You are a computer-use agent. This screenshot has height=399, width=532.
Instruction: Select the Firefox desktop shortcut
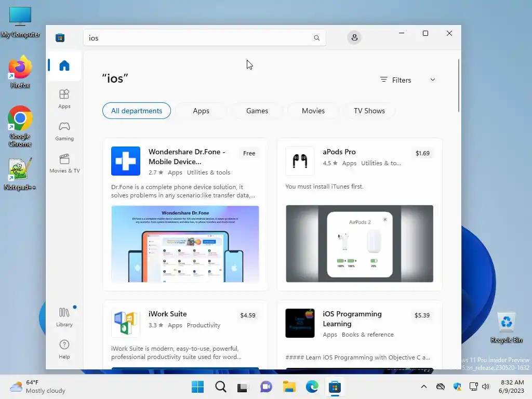click(x=20, y=72)
